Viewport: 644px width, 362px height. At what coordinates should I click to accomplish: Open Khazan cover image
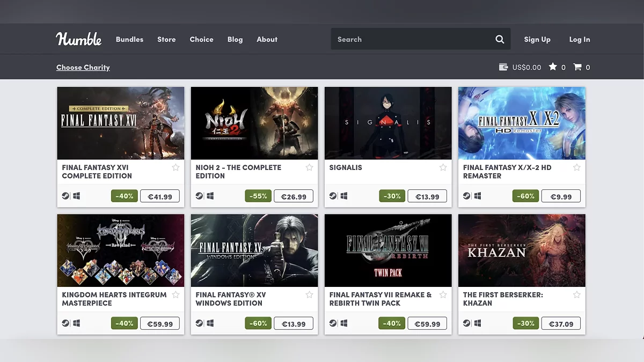[x=522, y=250]
